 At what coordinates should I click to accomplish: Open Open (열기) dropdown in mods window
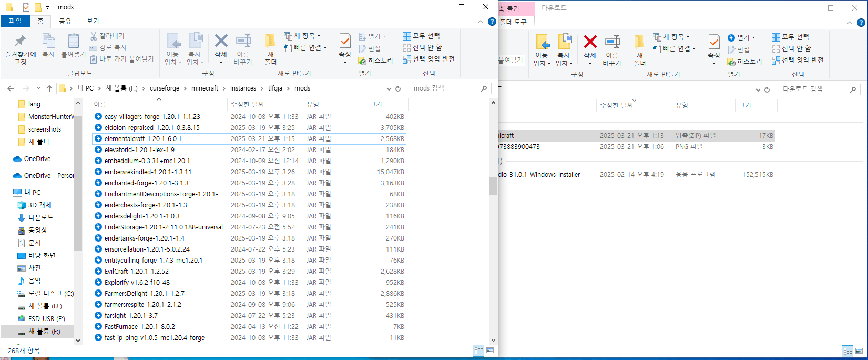373,36
